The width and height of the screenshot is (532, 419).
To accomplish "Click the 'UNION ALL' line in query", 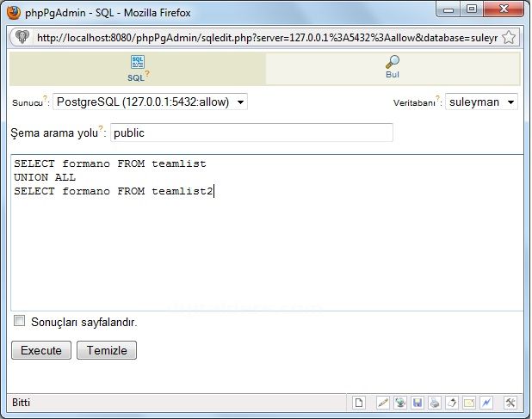I will pyautogui.click(x=45, y=177).
